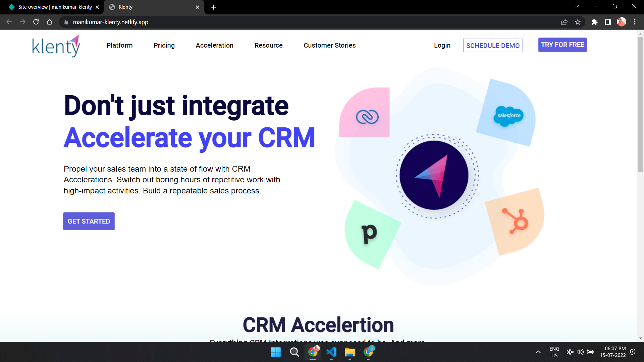The height and width of the screenshot is (362, 644).
Task: Click the GET STARTED button
Action: pyautogui.click(x=89, y=221)
